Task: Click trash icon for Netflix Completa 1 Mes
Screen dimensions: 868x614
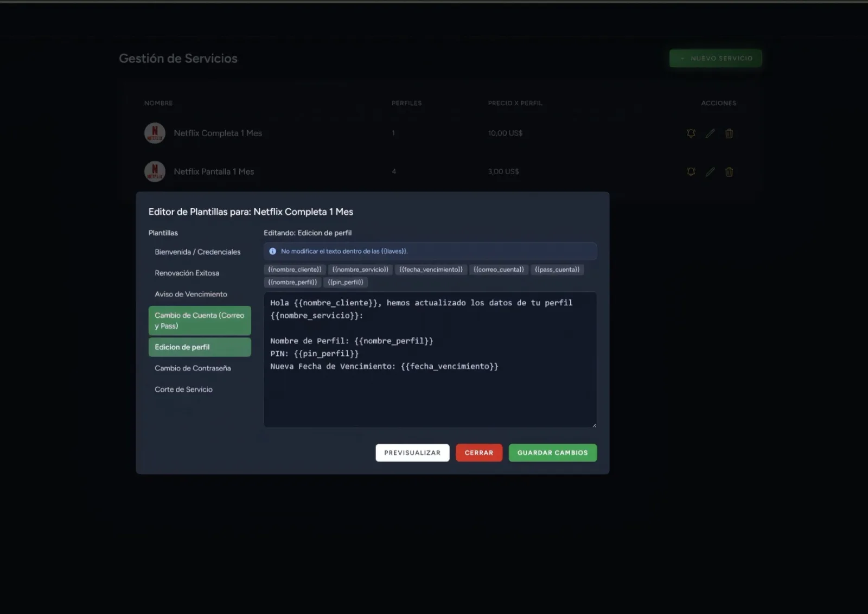Action: click(x=729, y=133)
